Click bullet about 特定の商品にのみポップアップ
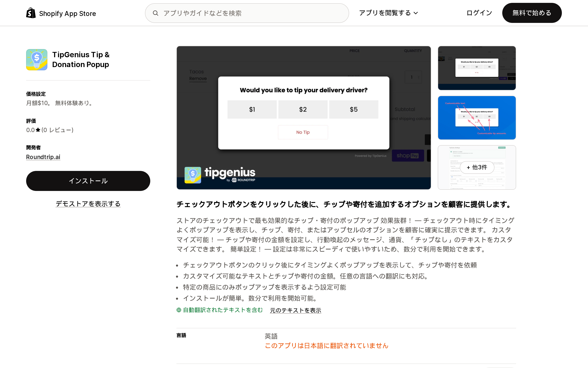This screenshot has width=588, height=368. tap(264, 287)
